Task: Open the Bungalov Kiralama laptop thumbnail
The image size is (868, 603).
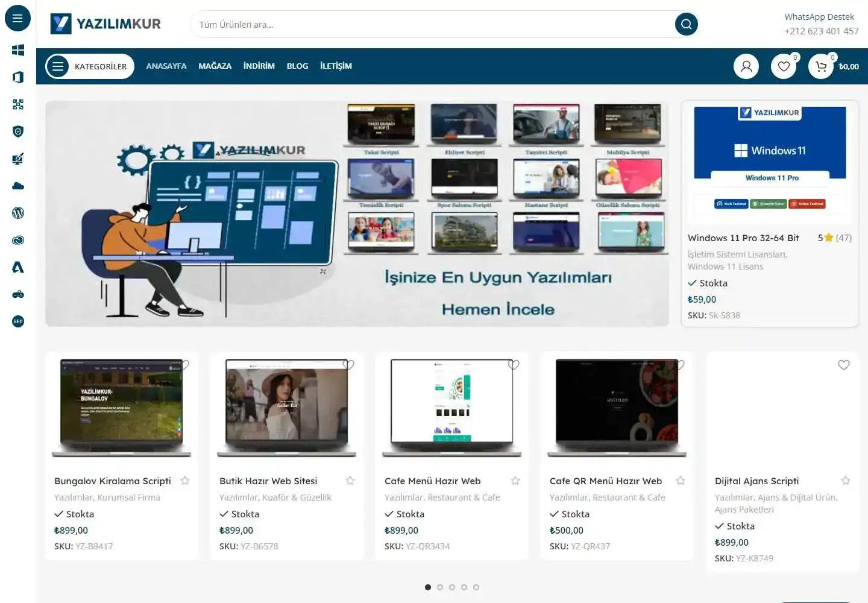Action: pyautogui.click(x=121, y=408)
